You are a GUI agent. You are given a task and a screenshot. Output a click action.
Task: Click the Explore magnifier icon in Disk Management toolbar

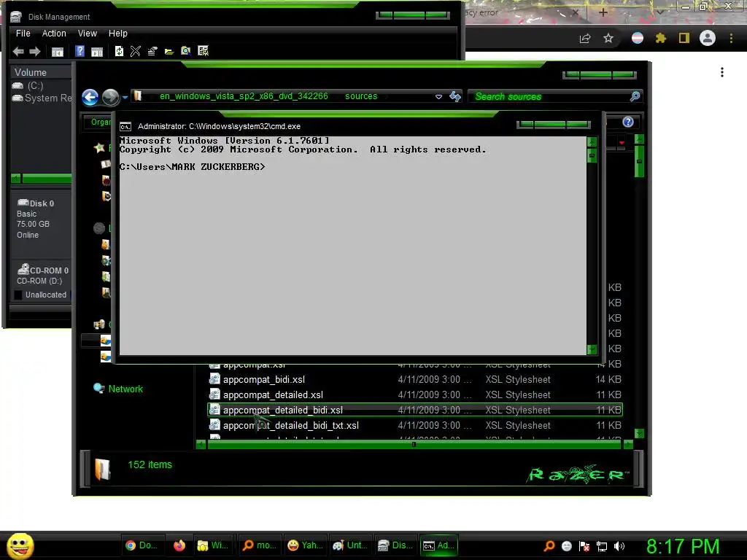click(186, 51)
